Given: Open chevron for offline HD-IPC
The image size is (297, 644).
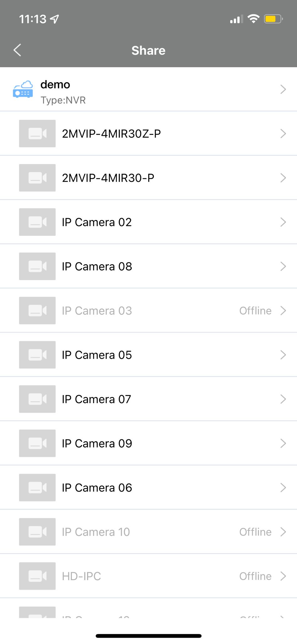Looking at the screenshot, I should (283, 576).
